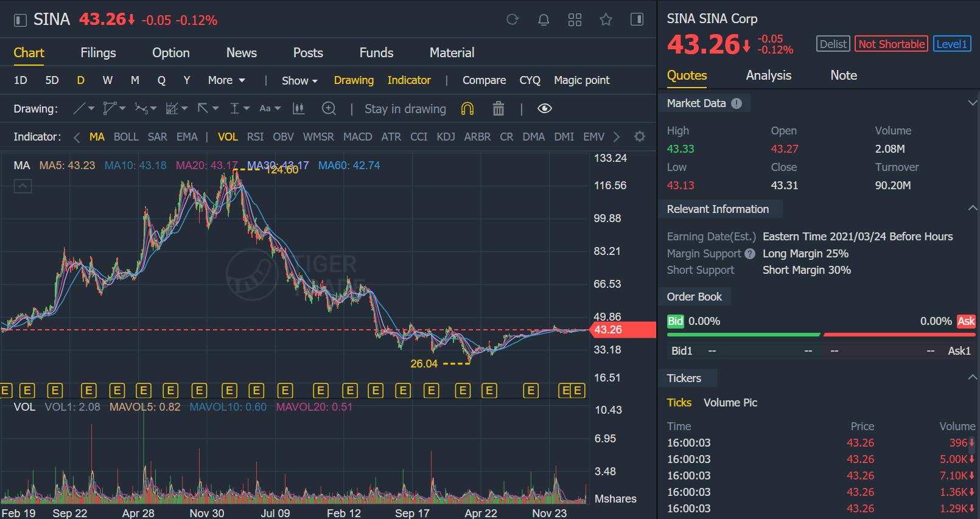Viewport: 980px width, 519px height.
Task: Select the arrow drawing tool
Action: click(203, 108)
